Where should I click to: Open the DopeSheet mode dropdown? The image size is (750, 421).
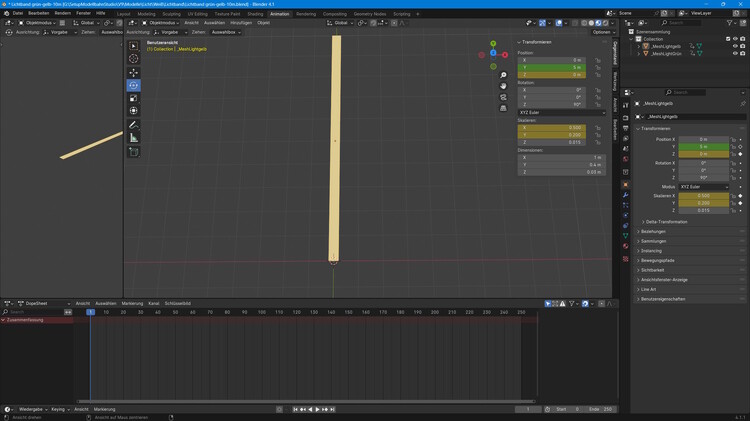(x=44, y=304)
